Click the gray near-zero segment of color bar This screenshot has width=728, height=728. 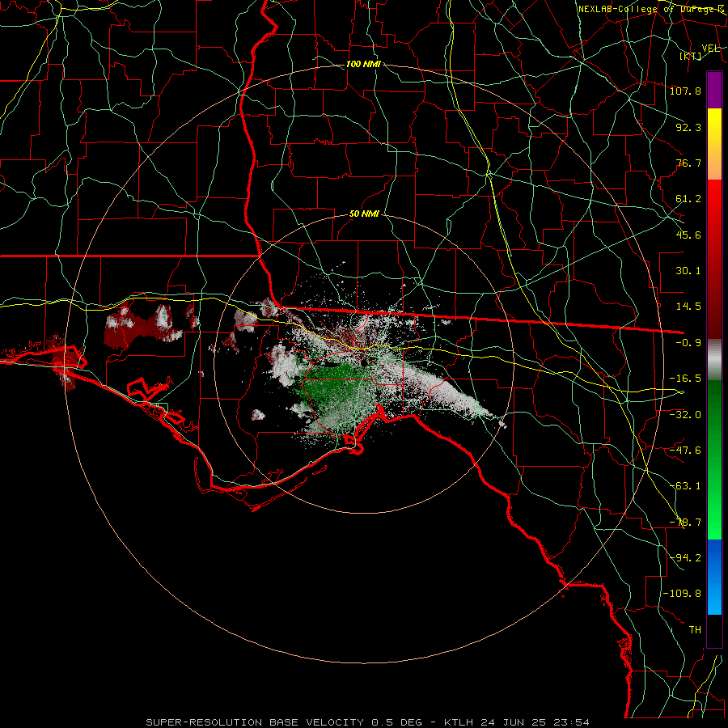coord(714,360)
